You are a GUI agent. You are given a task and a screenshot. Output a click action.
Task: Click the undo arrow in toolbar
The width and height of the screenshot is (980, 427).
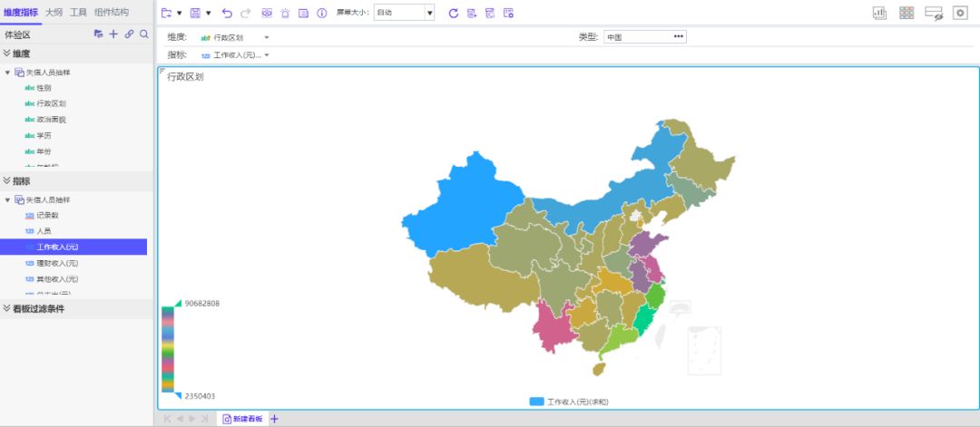click(227, 13)
